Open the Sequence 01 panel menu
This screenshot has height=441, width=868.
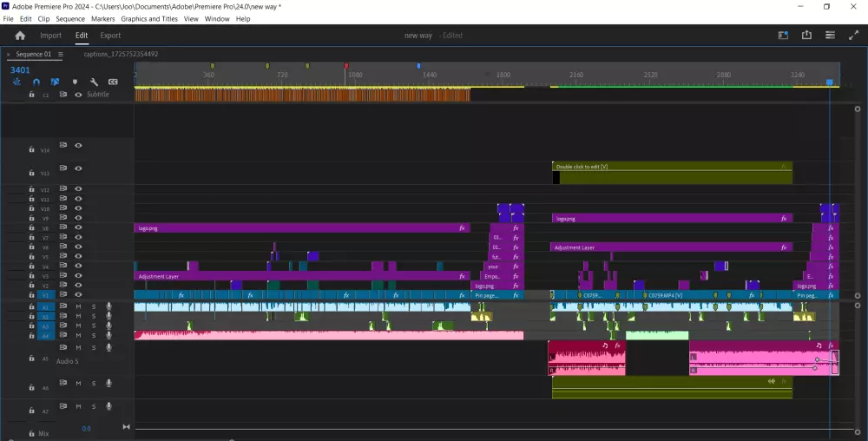[x=61, y=54]
